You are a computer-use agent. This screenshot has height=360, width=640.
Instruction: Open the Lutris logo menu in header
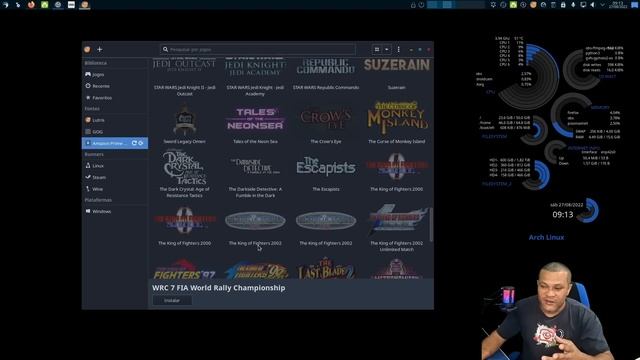tap(87, 49)
